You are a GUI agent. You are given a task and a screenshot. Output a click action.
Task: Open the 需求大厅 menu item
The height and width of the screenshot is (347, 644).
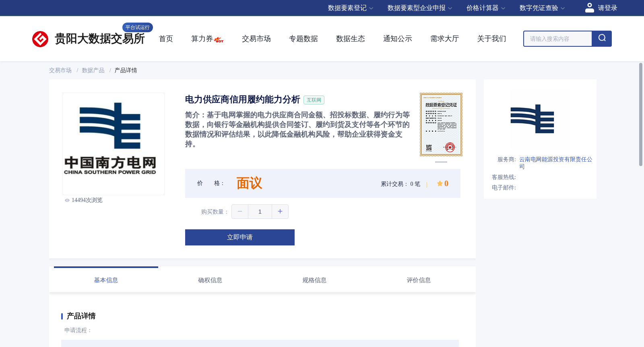click(x=445, y=39)
